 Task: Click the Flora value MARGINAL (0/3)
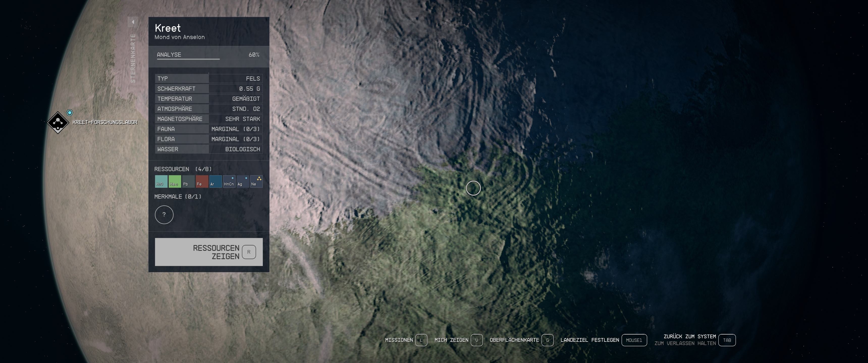point(235,139)
